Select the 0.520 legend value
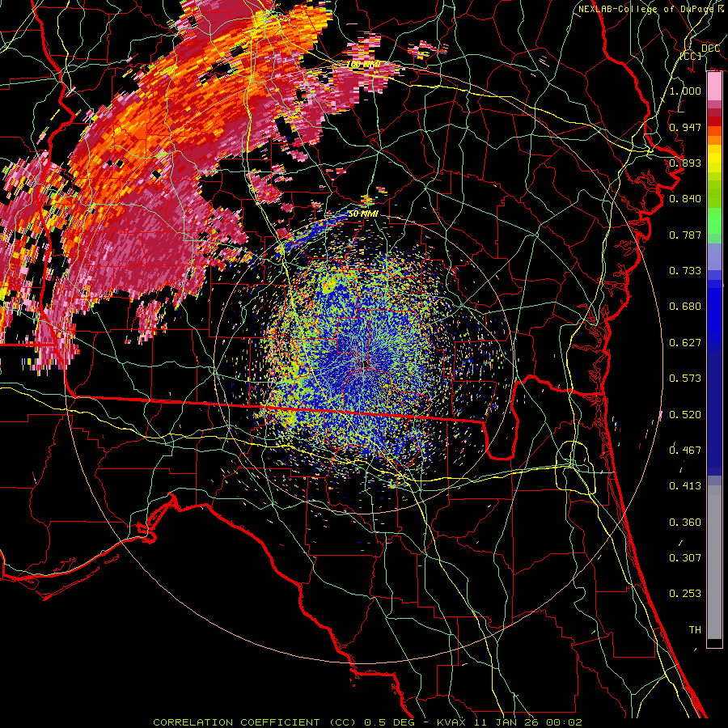728x728 pixels. [x=685, y=415]
